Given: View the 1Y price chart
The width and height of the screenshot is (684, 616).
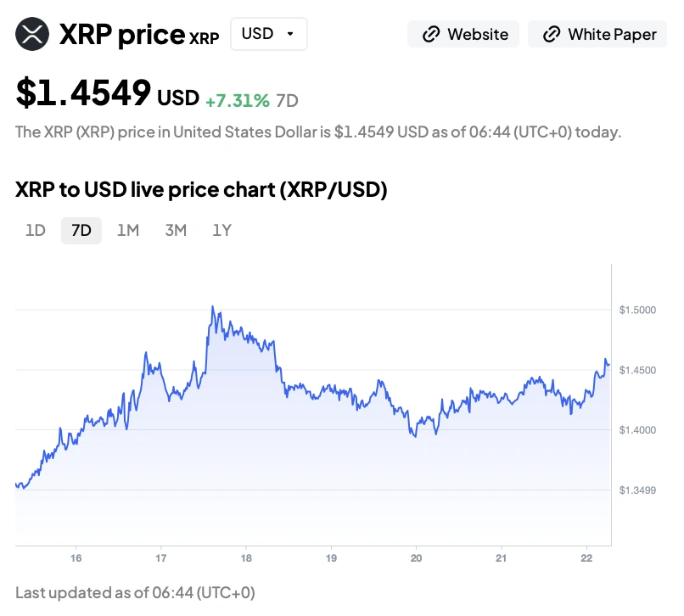Looking at the screenshot, I should coord(221,231).
